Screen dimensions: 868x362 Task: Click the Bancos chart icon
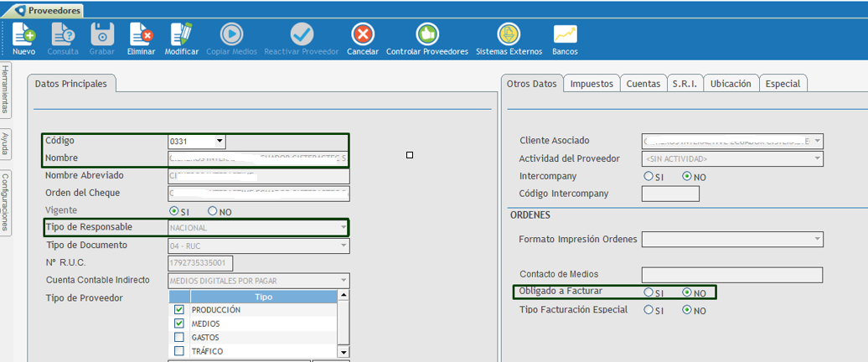point(565,34)
